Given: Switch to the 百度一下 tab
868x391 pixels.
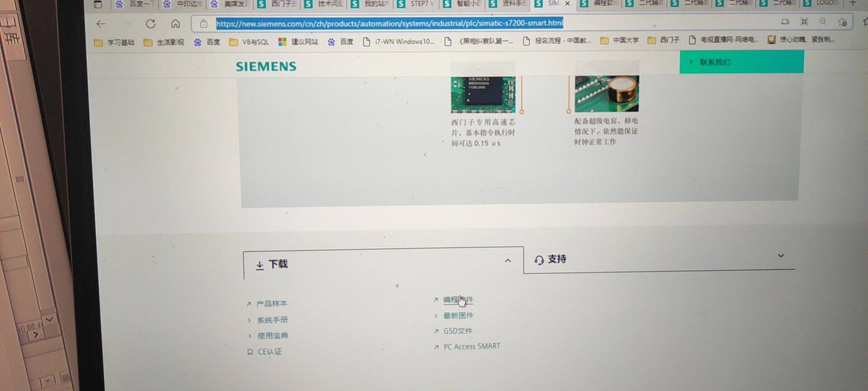Looking at the screenshot, I should (x=135, y=4).
